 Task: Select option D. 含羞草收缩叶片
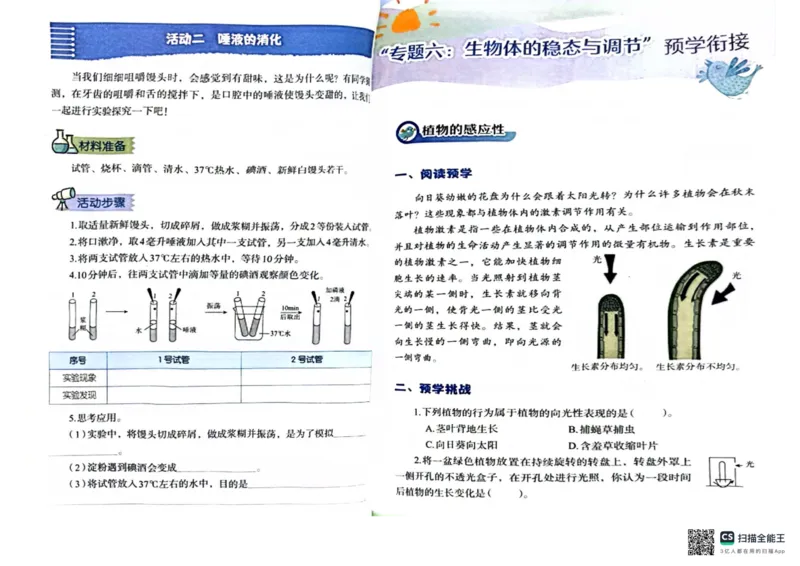613,446
